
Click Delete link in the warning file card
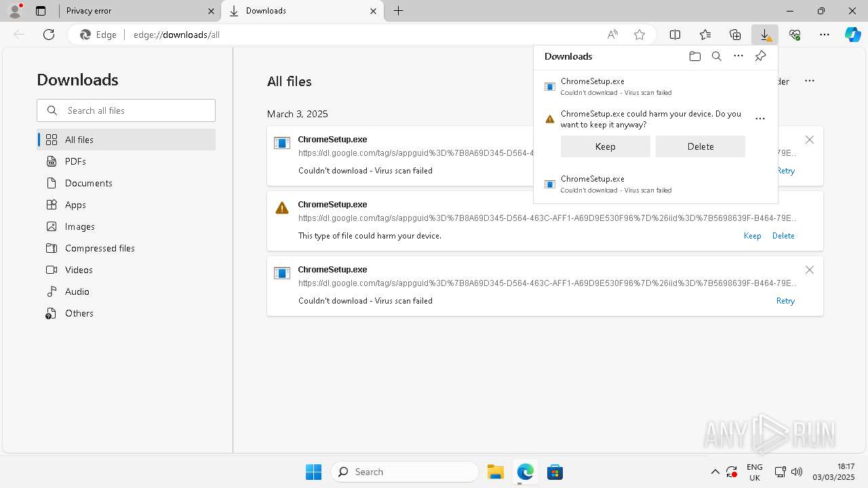click(783, 236)
